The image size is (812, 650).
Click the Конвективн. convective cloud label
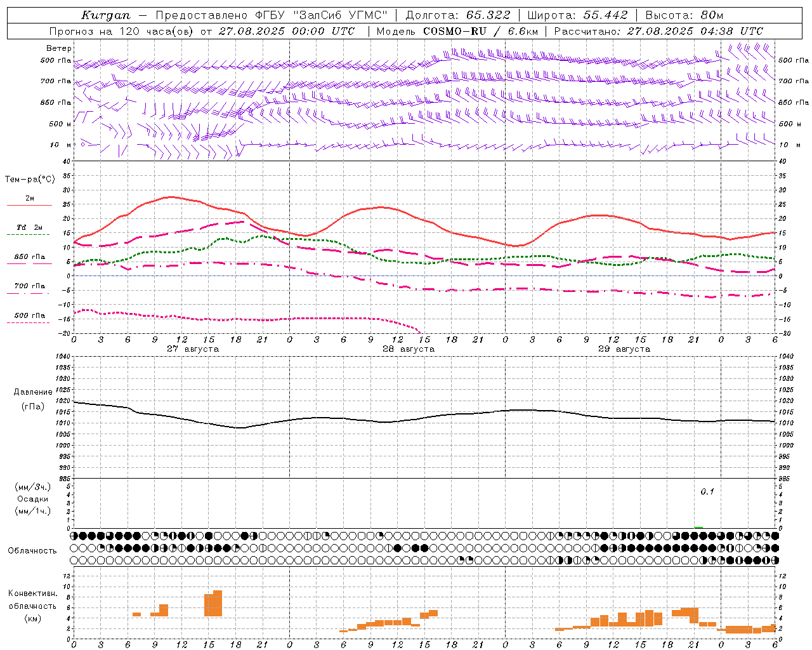33,594
